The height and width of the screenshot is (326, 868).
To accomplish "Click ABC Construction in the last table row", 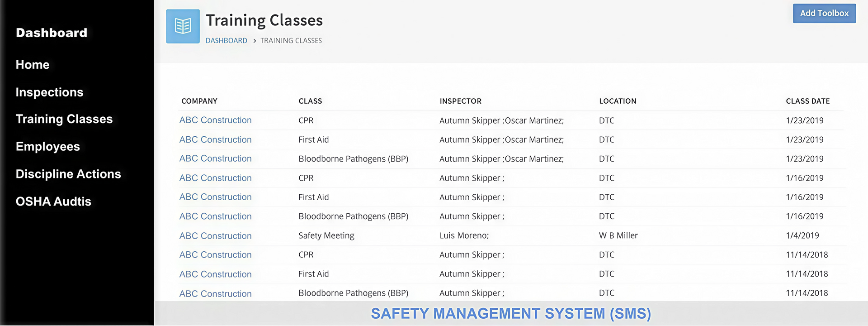I will pos(215,294).
